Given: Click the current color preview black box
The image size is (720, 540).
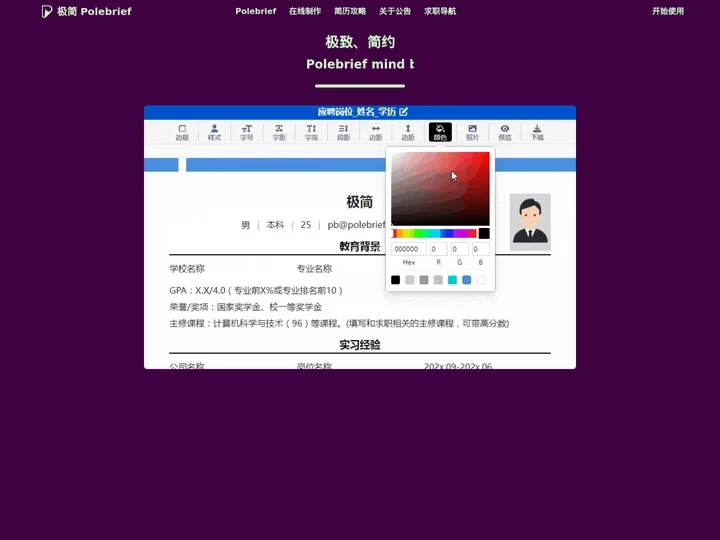Looking at the screenshot, I should [x=484, y=233].
